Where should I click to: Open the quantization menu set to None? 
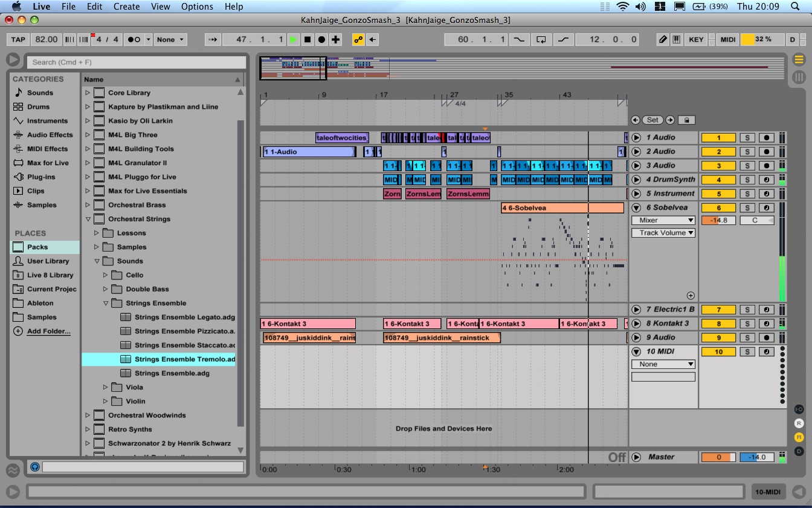click(169, 39)
